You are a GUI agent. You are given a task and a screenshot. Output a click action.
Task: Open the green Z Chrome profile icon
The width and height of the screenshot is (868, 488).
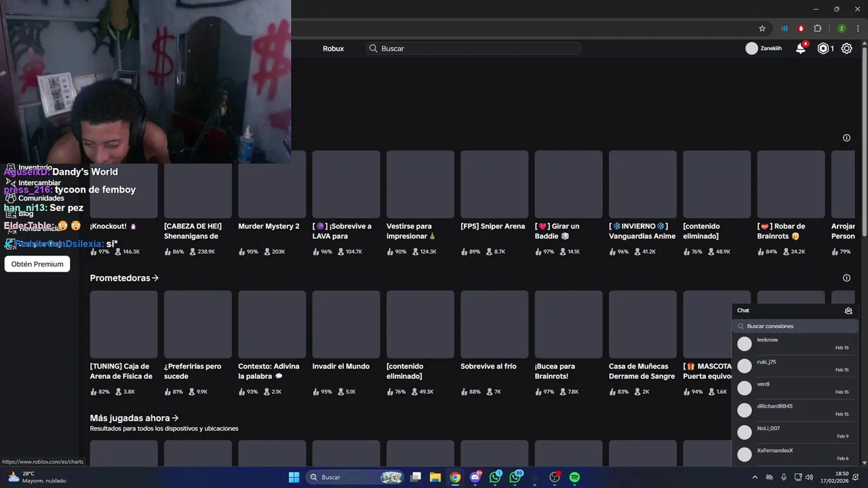(x=842, y=28)
